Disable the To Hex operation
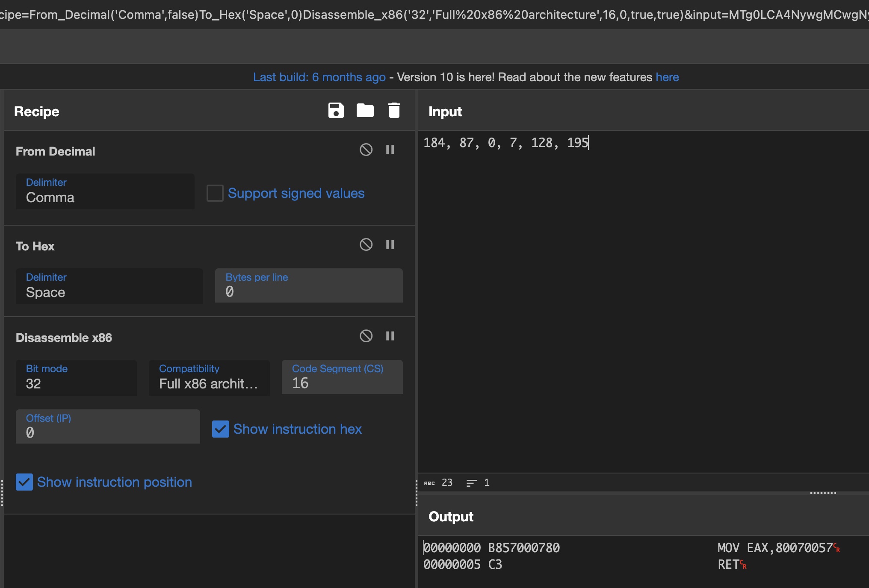 click(366, 244)
